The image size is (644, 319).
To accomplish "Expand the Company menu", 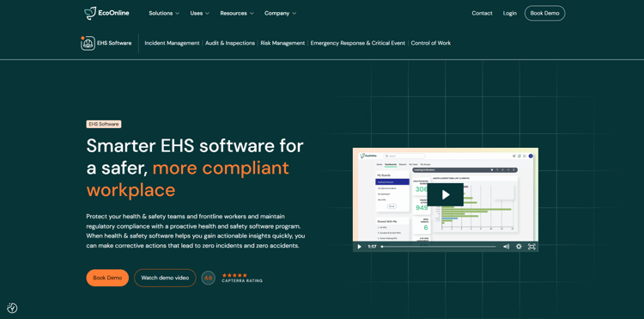I will (280, 13).
